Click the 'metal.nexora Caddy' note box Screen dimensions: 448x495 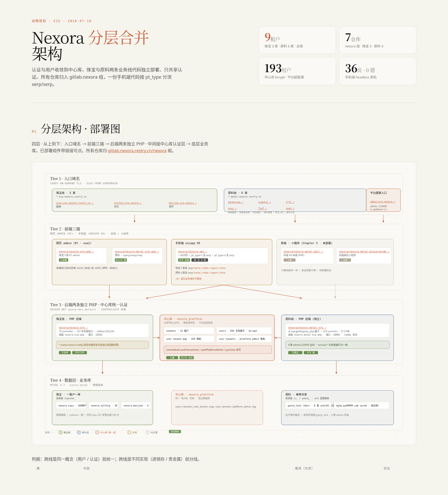pos(102,345)
